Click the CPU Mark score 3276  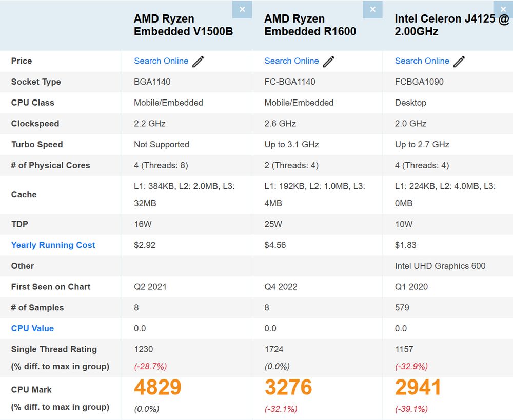pos(288,387)
